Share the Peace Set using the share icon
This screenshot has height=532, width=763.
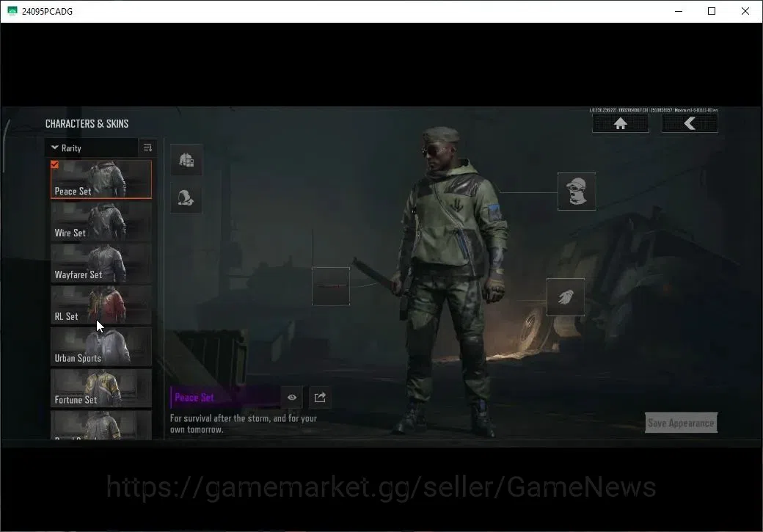pos(320,398)
